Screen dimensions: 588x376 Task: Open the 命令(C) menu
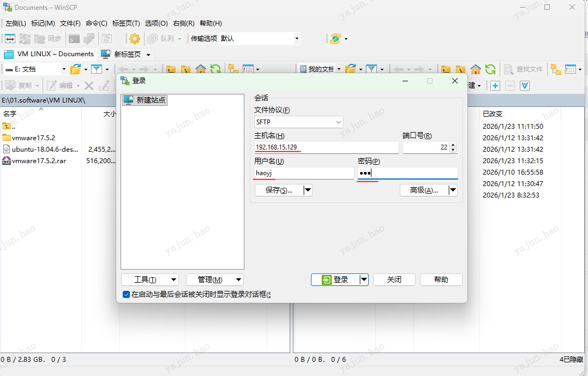pyautogui.click(x=97, y=23)
